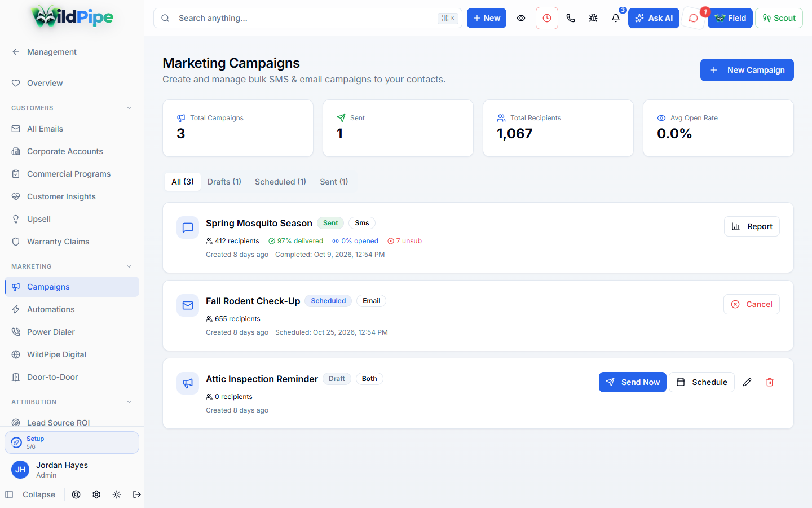The image size is (812, 508).
Task: Schedule the Attic Inspection Reminder campaign
Action: 701,382
